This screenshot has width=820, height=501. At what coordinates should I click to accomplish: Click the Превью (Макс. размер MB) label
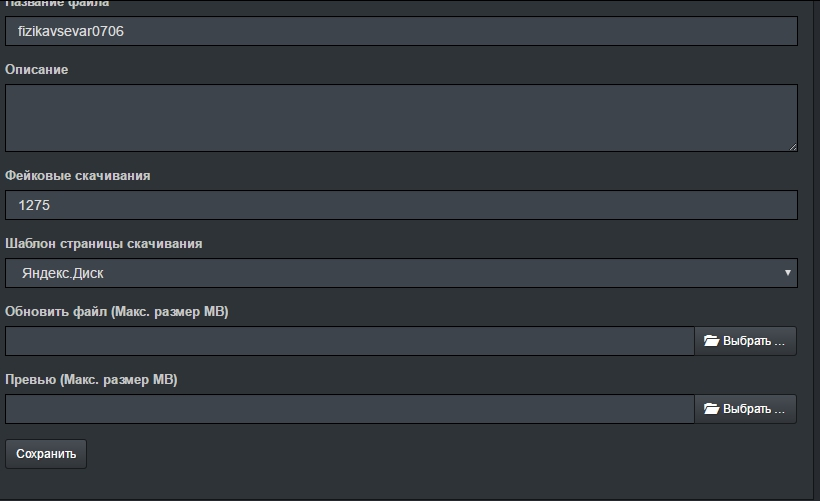click(92, 380)
